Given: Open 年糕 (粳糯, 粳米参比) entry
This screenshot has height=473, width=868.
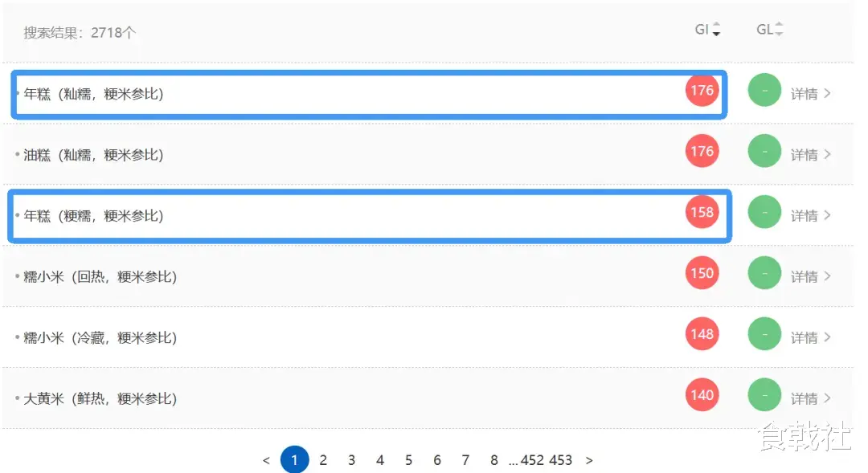Looking at the screenshot, I should [x=93, y=216].
